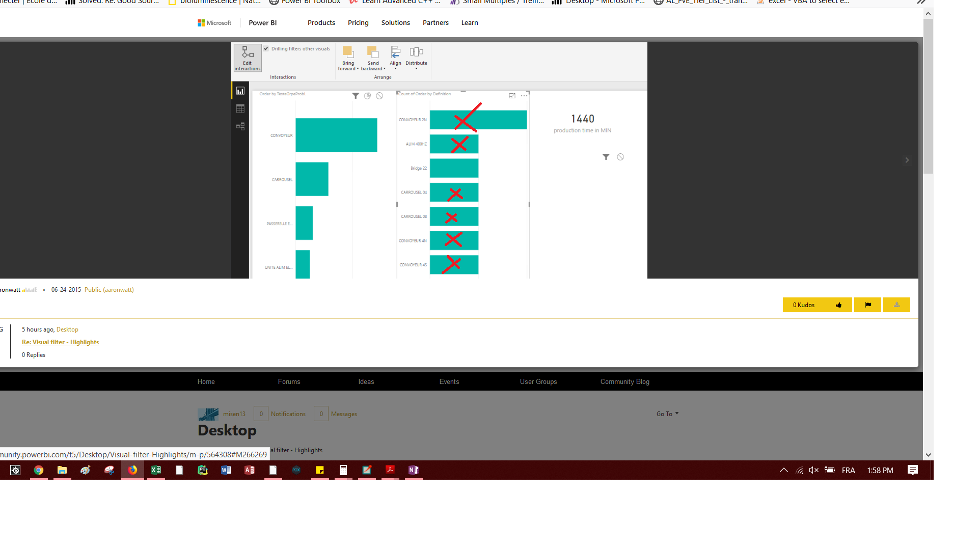
Task: Click Focus mode icon on Count of Order chart
Action: click(x=512, y=96)
